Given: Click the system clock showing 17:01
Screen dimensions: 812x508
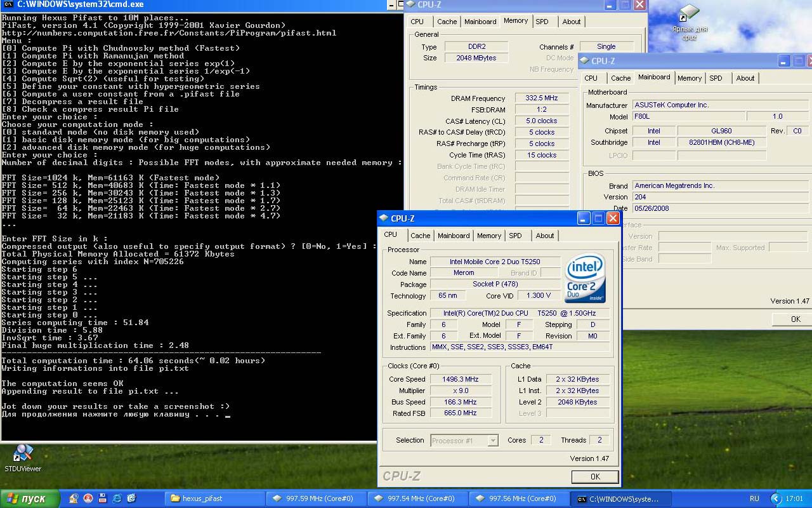Looking at the screenshot, I should [x=794, y=498].
